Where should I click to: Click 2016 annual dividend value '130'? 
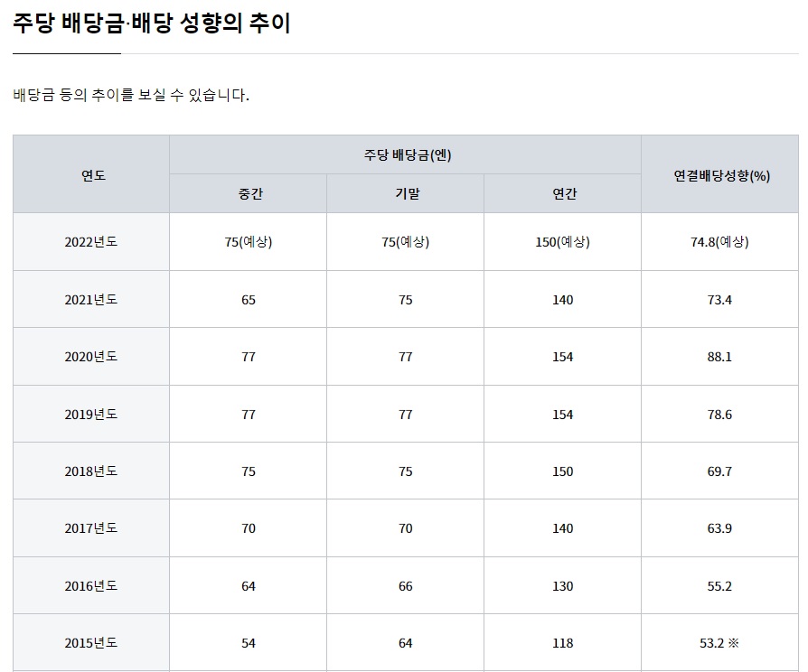563,586
